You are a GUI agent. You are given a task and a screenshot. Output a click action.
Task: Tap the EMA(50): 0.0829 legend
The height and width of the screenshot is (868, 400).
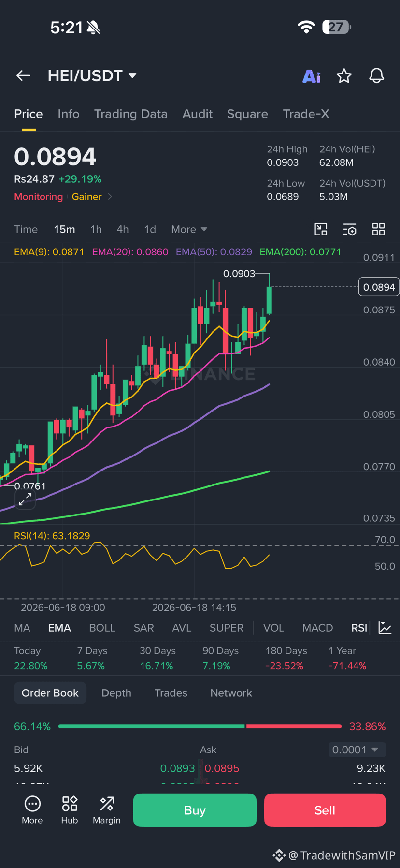[x=214, y=252]
